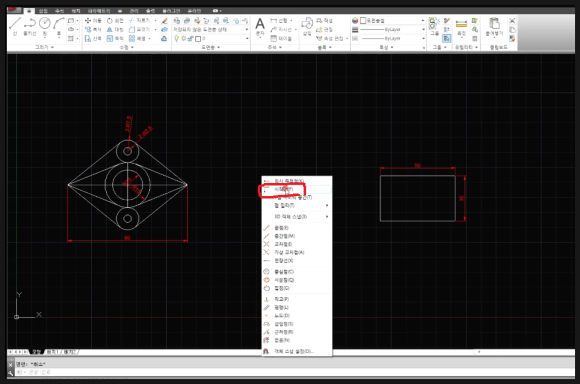The height and width of the screenshot is (384, 580).
Task: Click the Linear dimension (선형) tool
Action: [x=279, y=21]
